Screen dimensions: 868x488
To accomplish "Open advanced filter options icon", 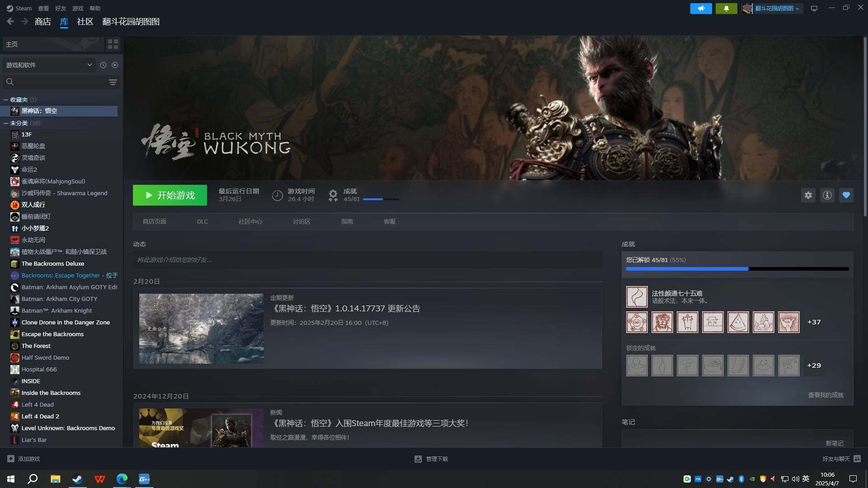I will point(113,82).
